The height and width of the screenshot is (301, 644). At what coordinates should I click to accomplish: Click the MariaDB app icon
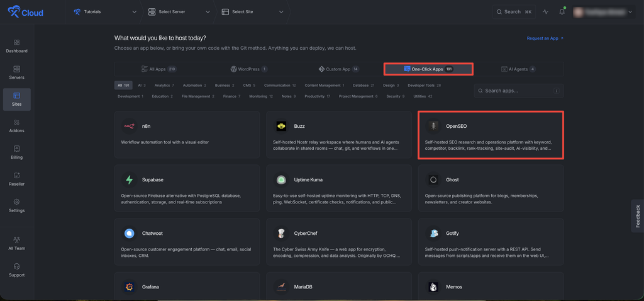tap(281, 287)
